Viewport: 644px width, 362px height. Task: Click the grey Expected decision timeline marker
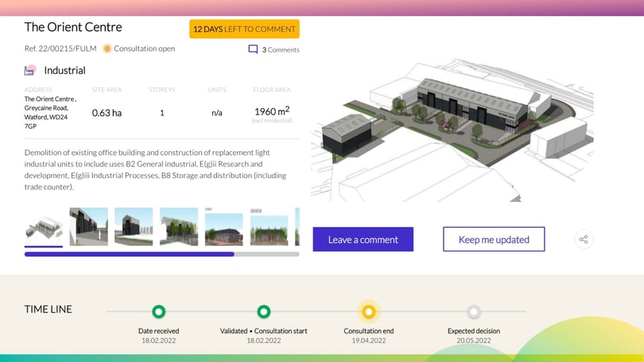coord(474,311)
